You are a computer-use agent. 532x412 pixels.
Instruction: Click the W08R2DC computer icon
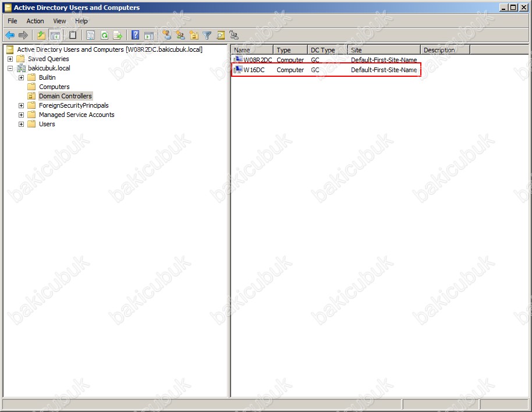(x=238, y=60)
